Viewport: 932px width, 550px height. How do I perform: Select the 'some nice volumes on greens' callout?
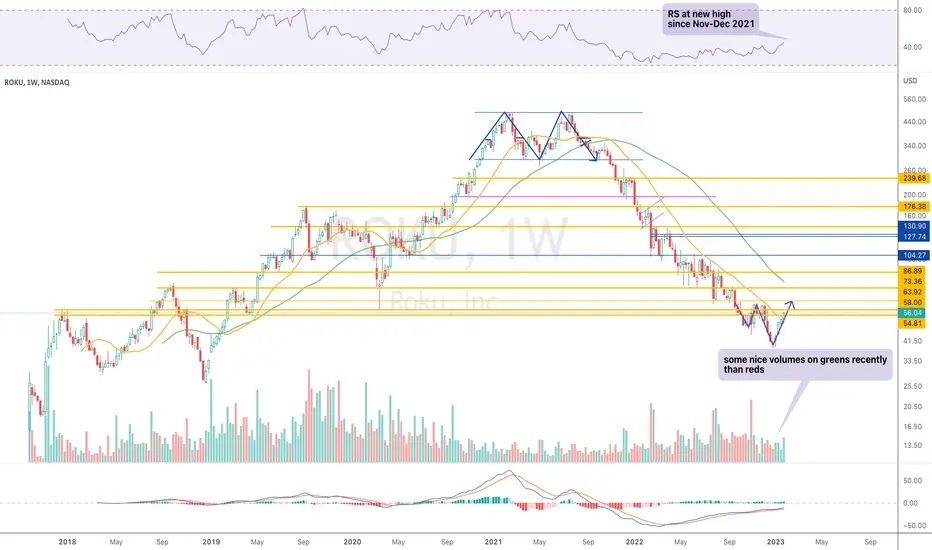point(805,364)
